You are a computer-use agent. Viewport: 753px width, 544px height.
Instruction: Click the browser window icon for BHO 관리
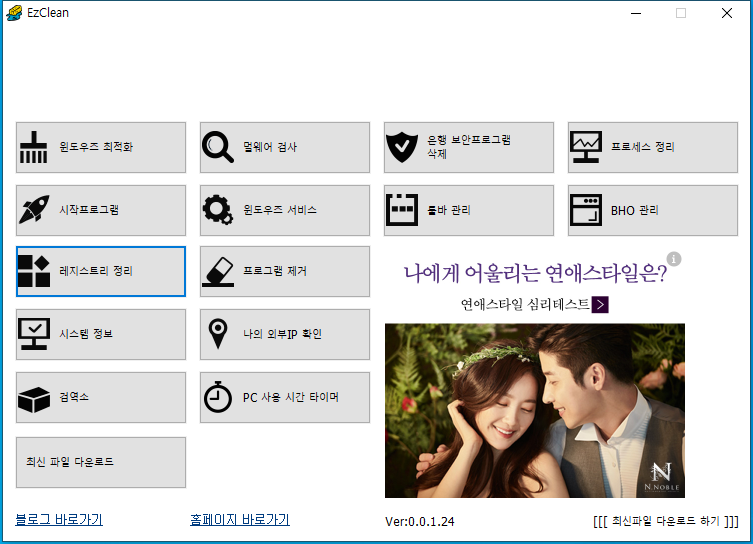point(586,210)
